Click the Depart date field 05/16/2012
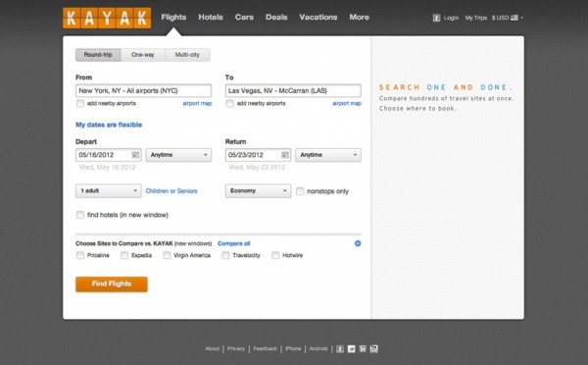 109,155
